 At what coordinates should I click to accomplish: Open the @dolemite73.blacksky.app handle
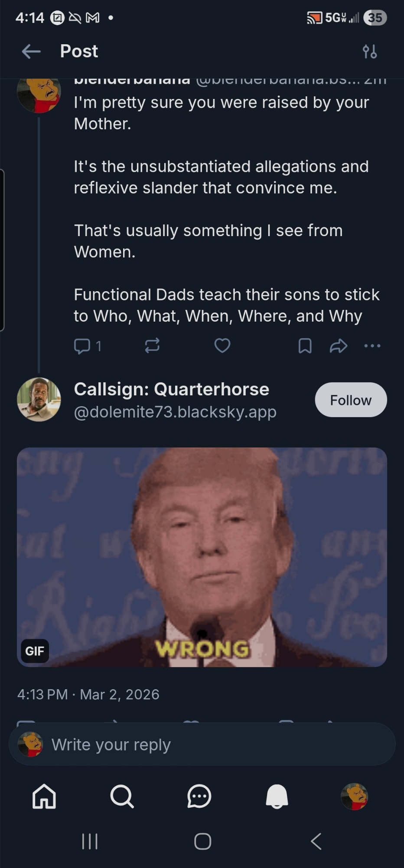tap(175, 411)
